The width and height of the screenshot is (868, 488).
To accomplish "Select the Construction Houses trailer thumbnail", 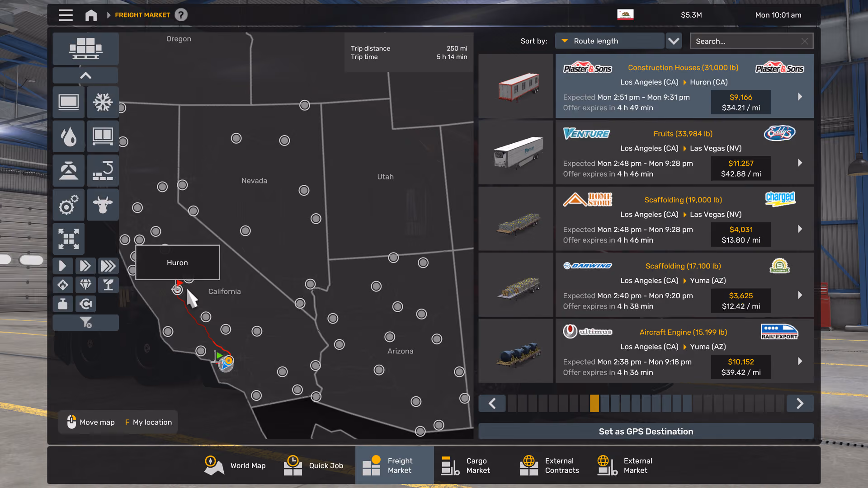I will pos(516,86).
